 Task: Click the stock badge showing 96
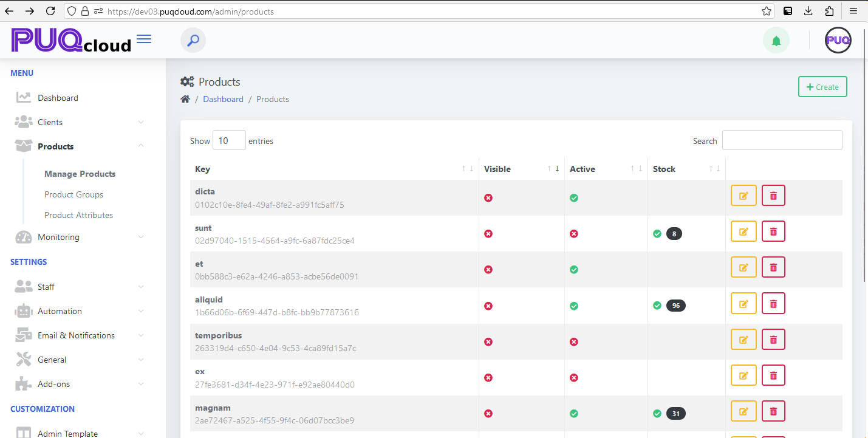click(676, 306)
